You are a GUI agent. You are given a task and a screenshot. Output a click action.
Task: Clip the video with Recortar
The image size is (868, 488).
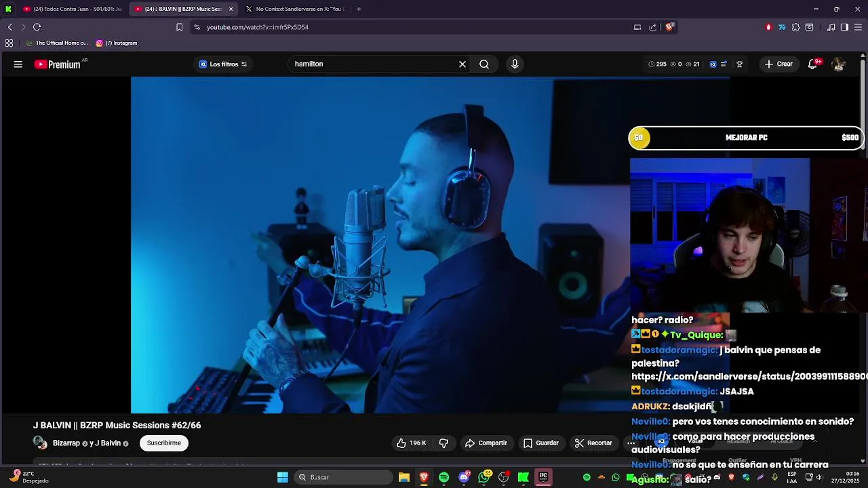pyautogui.click(x=593, y=443)
